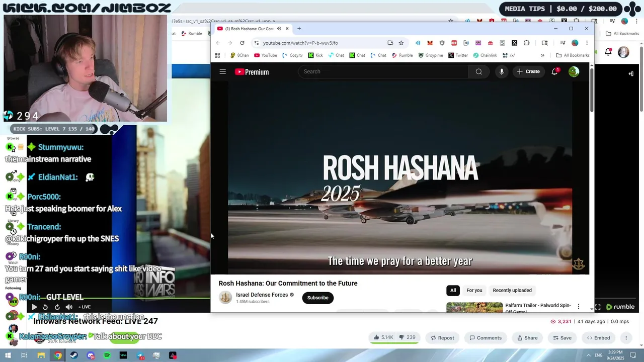Go back in the front Chrome window
Viewport: 644px width, 362px height.
tap(218, 43)
